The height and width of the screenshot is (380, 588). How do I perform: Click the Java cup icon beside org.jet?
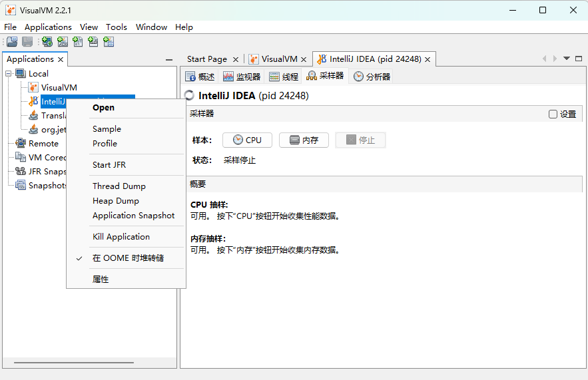click(33, 129)
